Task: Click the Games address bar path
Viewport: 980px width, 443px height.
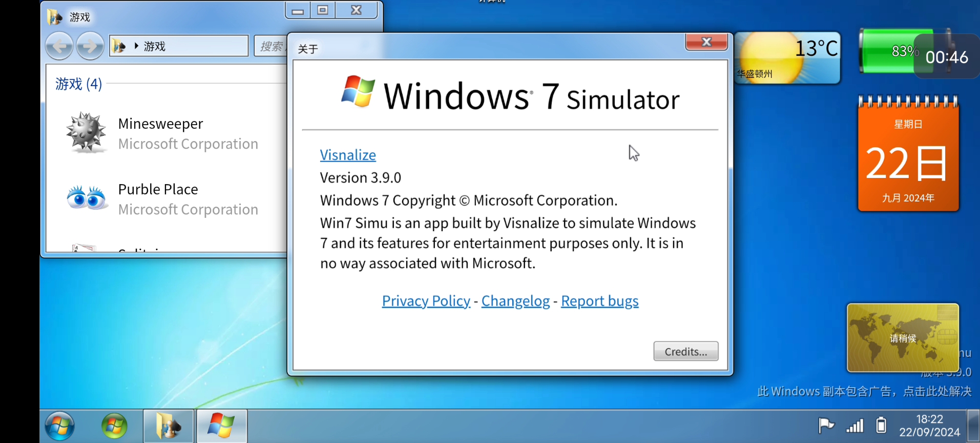Action: (179, 46)
